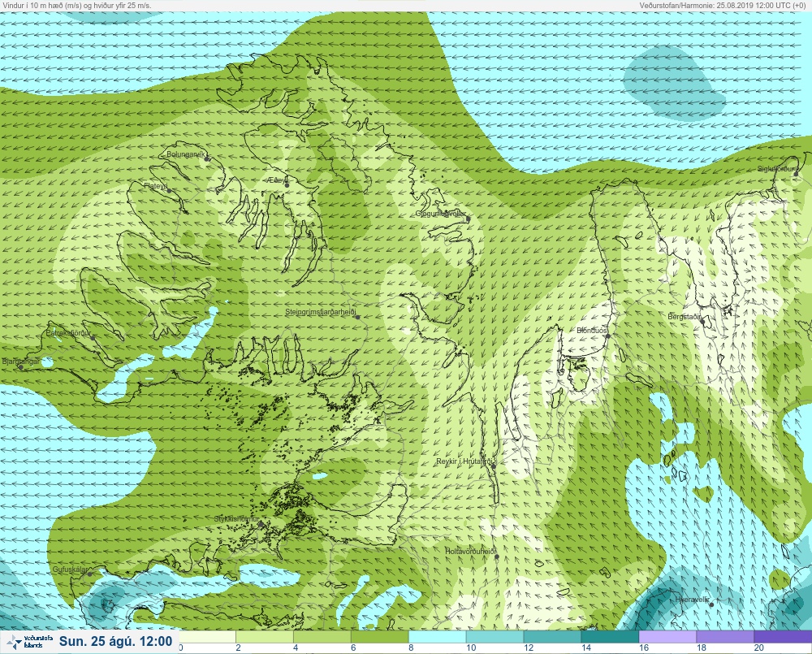Click the Veðurstofan/Harmonie model run text
The height and width of the screenshot is (654, 812).
tap(722, 5)
